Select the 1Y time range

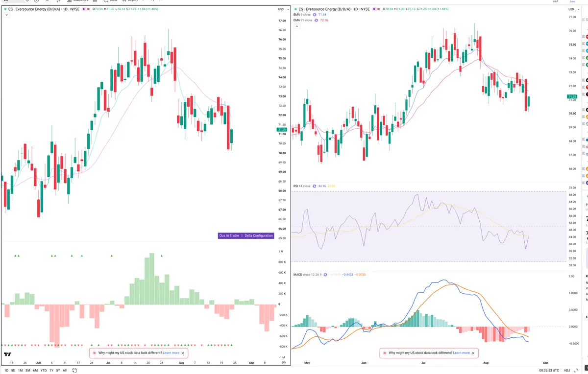pos(51,371)
